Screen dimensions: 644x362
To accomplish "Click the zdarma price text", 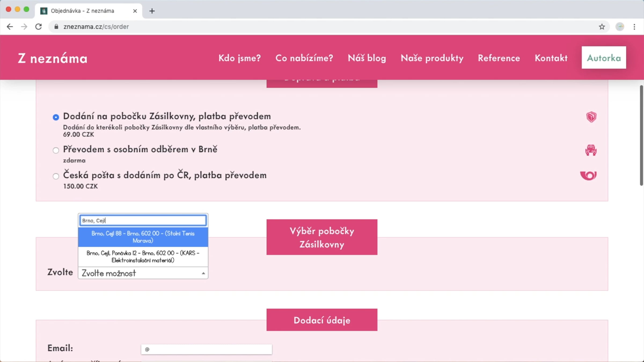I will 74,160.
